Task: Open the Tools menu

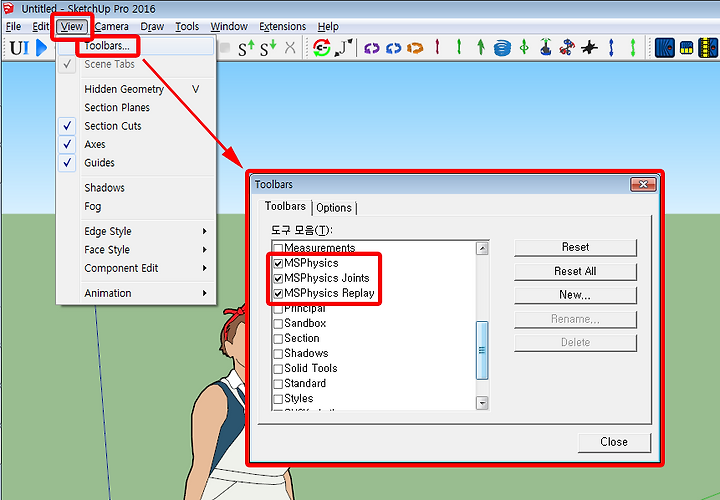Action: tap(187, 27)
